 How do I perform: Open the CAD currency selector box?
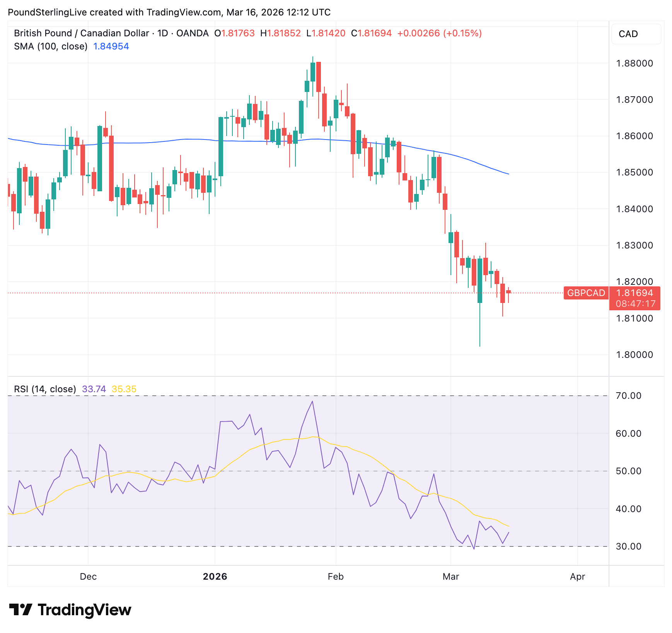(x=636, y=34)
